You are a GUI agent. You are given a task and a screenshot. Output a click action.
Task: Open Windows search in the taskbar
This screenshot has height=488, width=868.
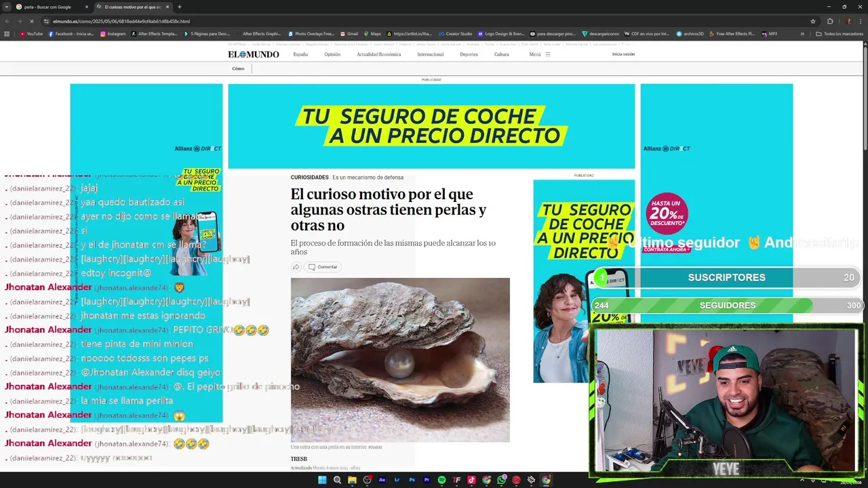coord(337,480)
